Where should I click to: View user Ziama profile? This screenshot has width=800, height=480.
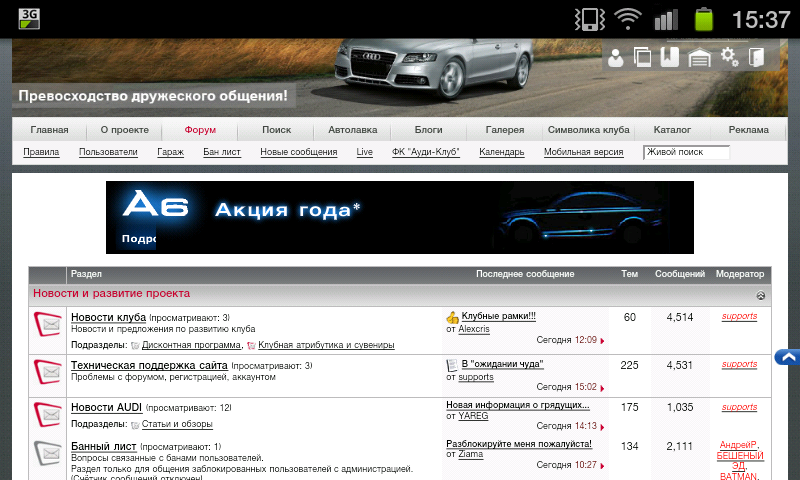(x=470, y=454)
